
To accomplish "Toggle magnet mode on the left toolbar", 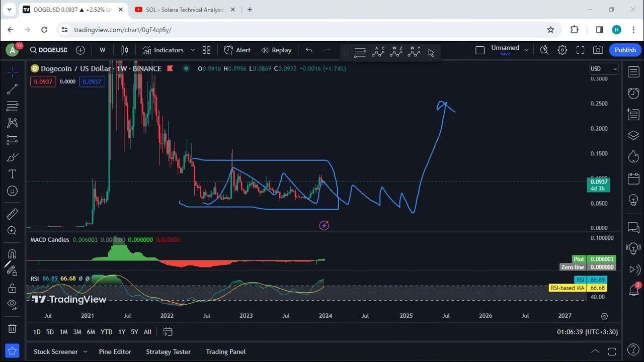I will (12, 254).
